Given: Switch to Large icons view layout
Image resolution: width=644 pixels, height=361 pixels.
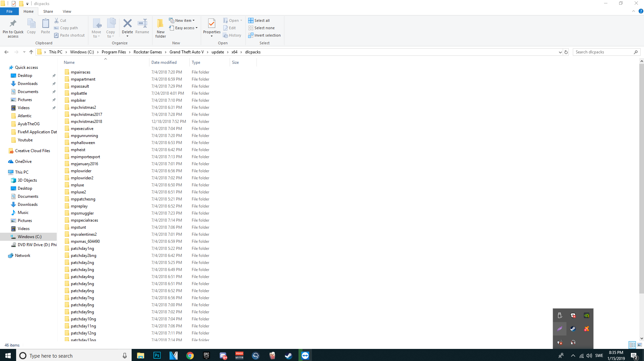Looking at the screenshot, I should click(x=640, y=345).
